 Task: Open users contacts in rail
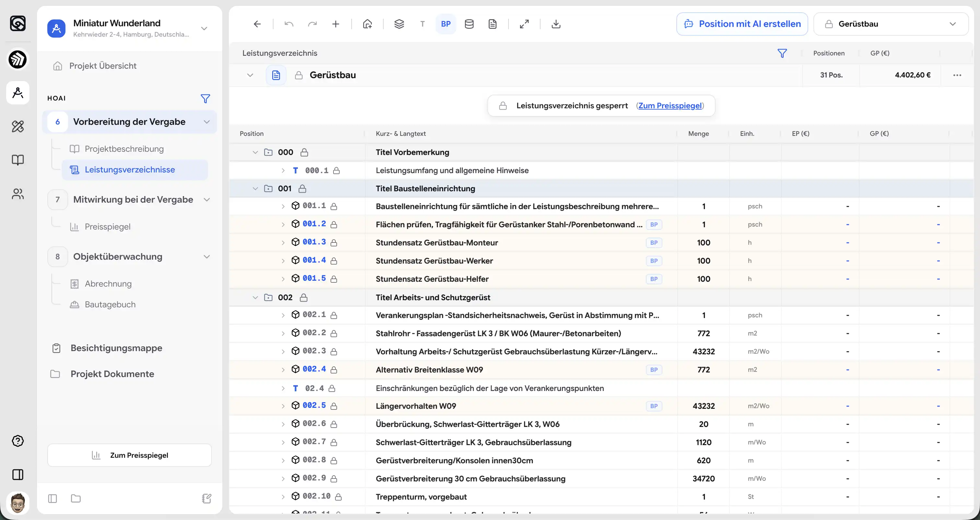click(x=17, y=194)
